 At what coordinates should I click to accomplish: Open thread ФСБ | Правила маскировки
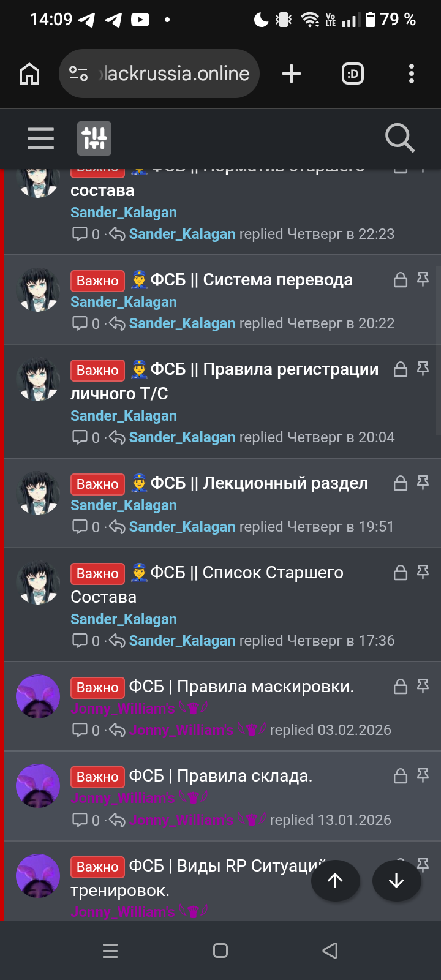241,687
